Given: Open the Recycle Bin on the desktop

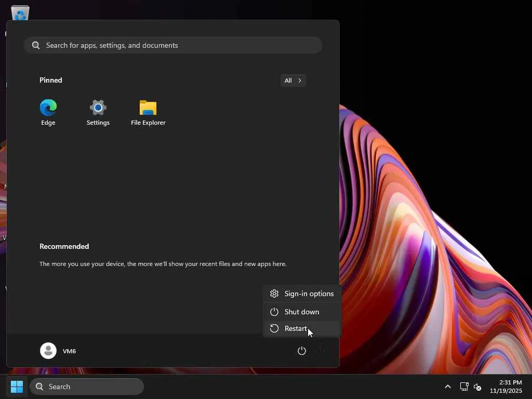Looking at the screenshot, I should 20,13.
